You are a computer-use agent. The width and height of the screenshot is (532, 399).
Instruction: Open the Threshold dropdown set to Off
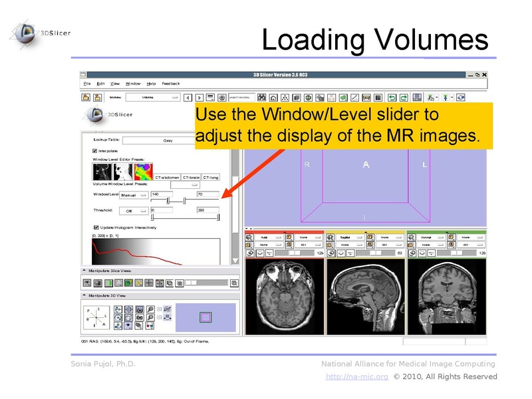tap(133, 211)
